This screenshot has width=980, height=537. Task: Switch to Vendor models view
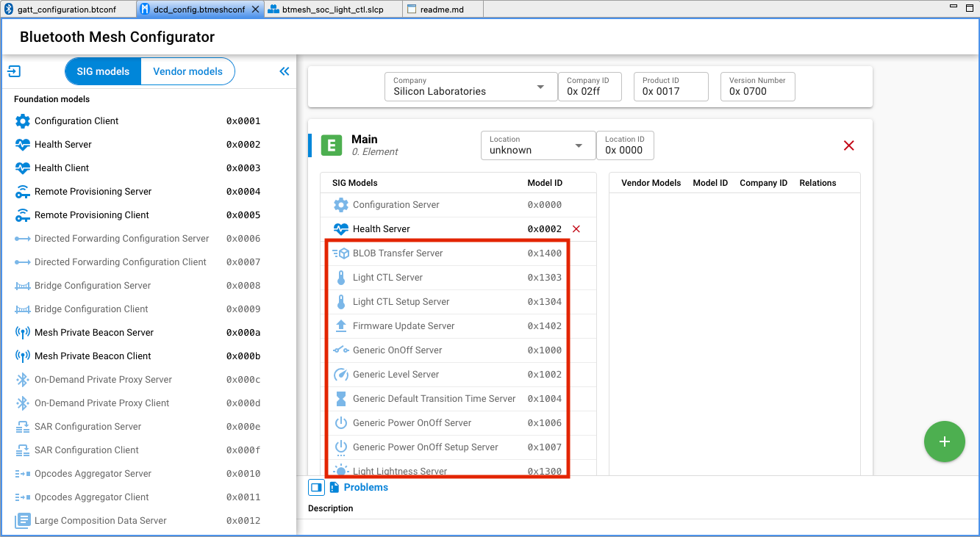coord(187,71)
